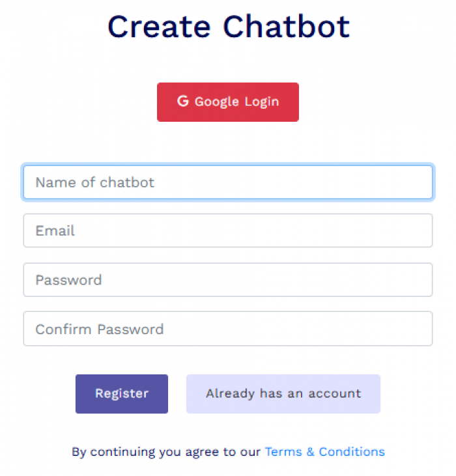456x476 pixels.
Task: Click into the Email input box
Action: click(228, 231)
